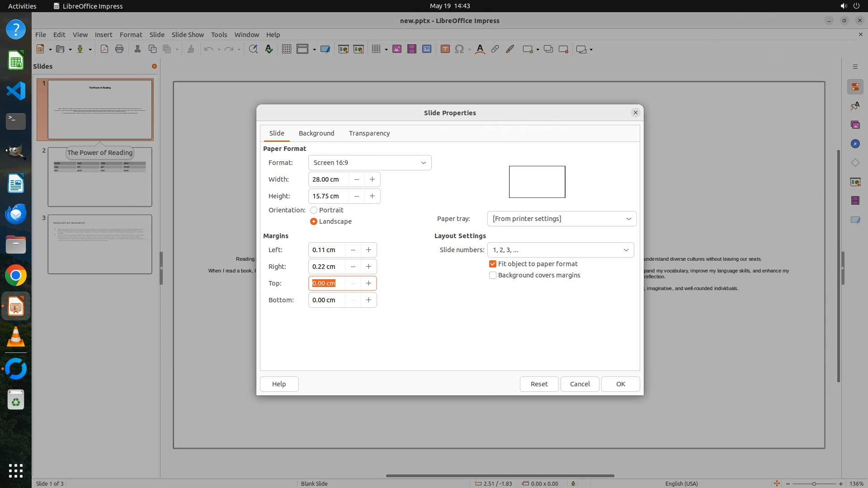The width and height of the screenshot is (868, 488).
Task: Switch to the Background tab
Action: pos(316,133)
